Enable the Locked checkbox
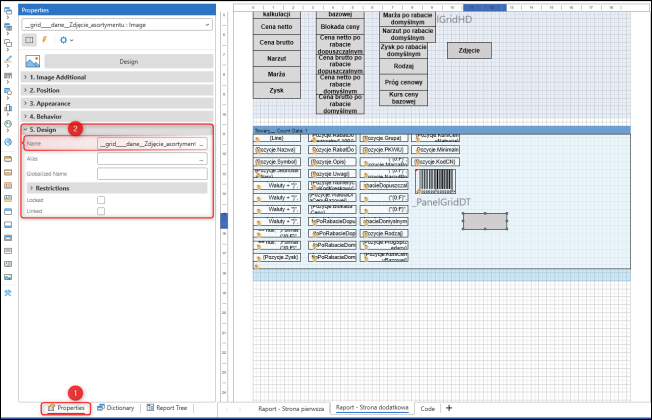Image resolution: width=652 pixels, height=420 pixels. point(101,200)
